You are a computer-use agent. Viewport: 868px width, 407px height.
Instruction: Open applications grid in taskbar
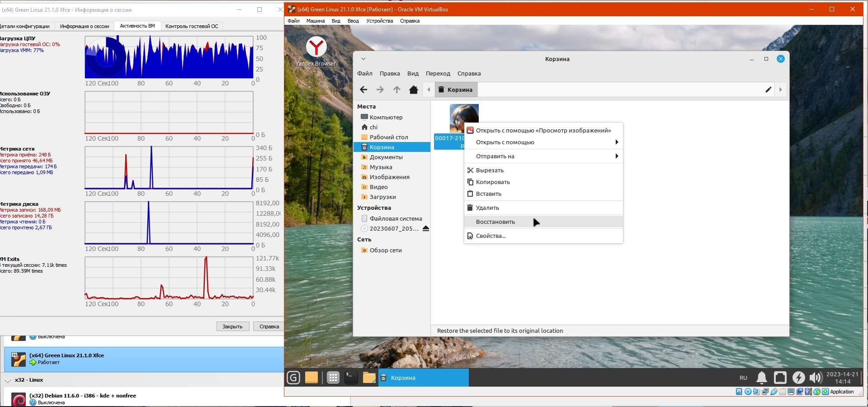(333, 378)
